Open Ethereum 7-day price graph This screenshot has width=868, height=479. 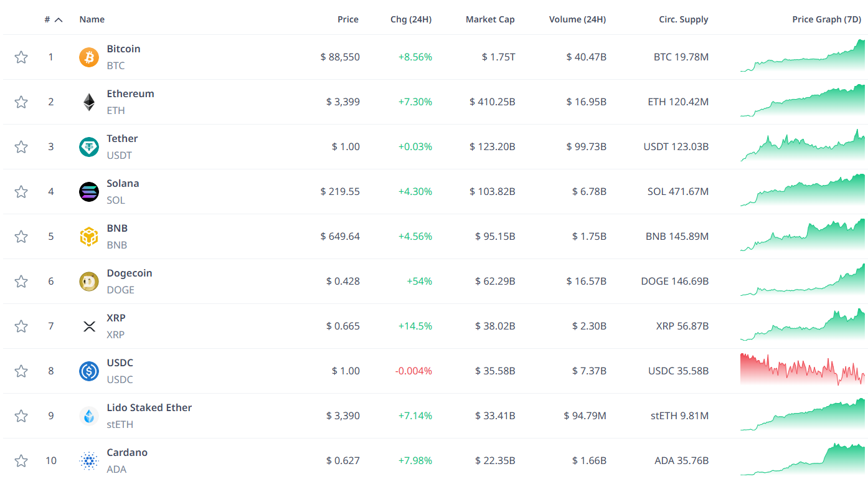pyautogui.click(x=802, y=102)
